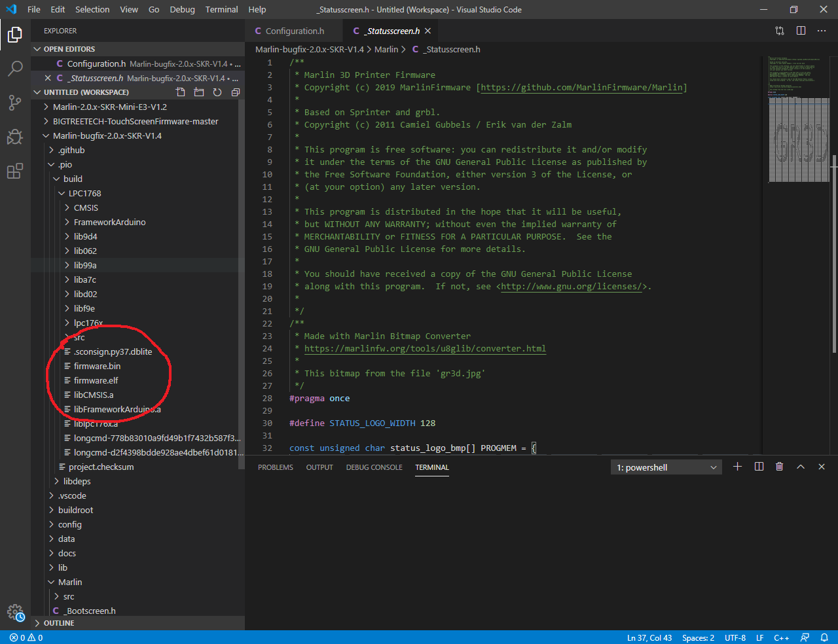Collapse the Open Editors section

click(69, 49)
